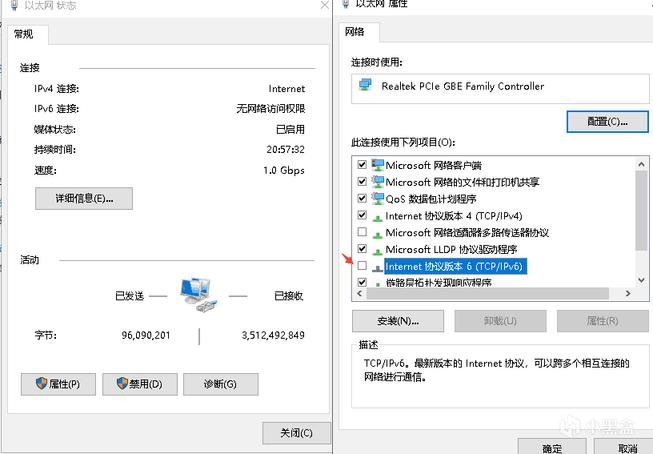653x454 pixels.
Task: Toggle QoS 数据包计划程序 checkbox
Action: pos(362,198)
